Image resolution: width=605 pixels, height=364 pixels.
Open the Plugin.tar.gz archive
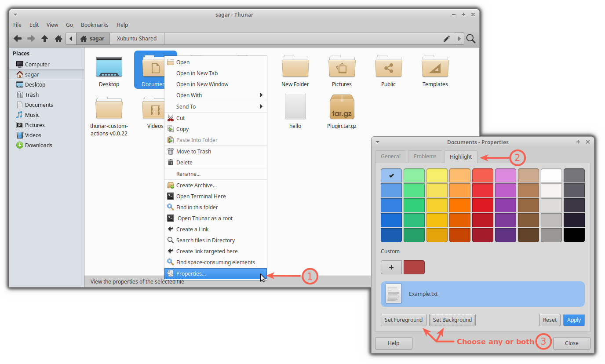342,107
